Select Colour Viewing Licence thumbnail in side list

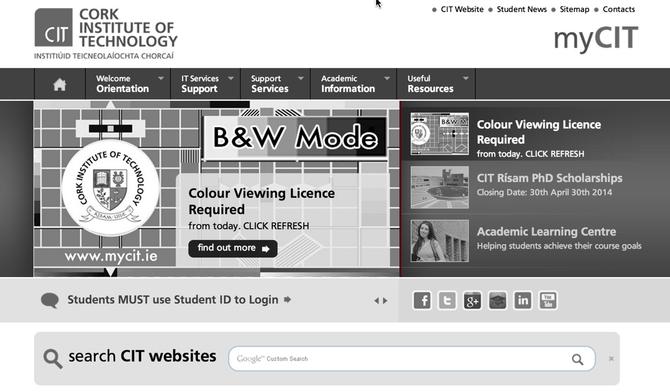point(440,134)
